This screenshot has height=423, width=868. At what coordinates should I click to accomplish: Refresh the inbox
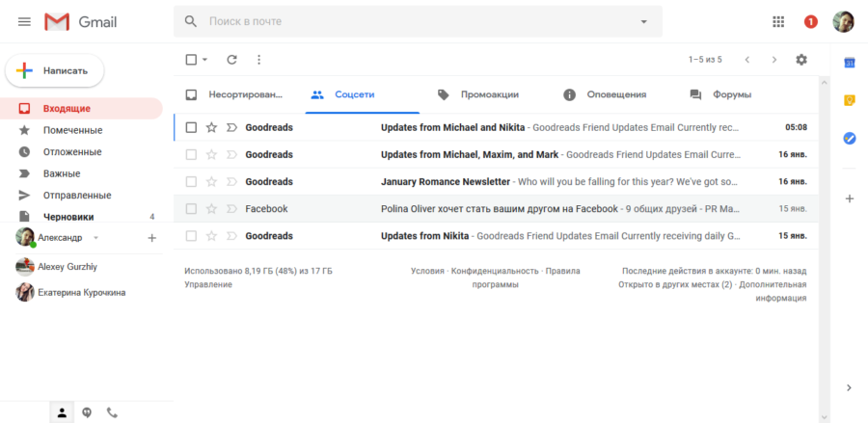pyautogui.click(x=231, y=60)
